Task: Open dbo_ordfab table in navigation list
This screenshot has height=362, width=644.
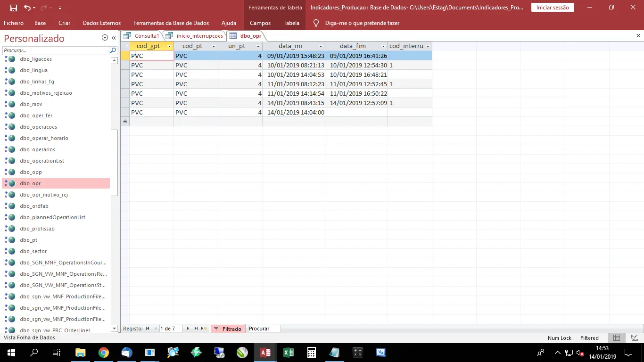Action: [x=34, y=206]
